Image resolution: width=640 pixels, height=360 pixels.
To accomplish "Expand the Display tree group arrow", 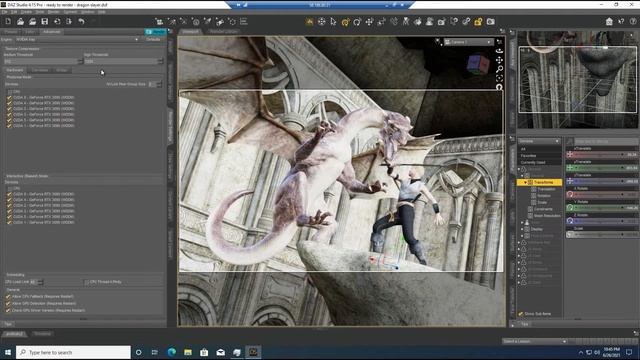I will (522, 229).
